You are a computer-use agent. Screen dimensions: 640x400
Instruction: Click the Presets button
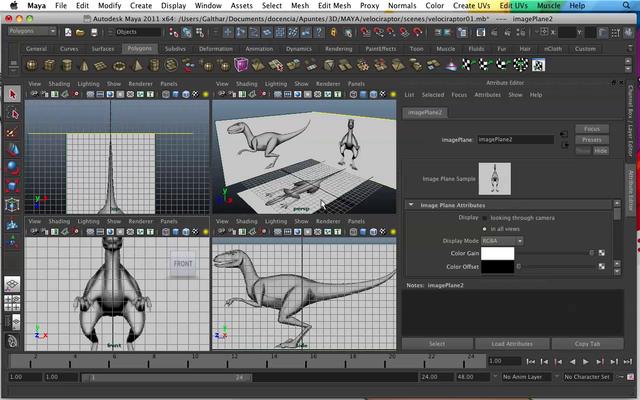592,140
